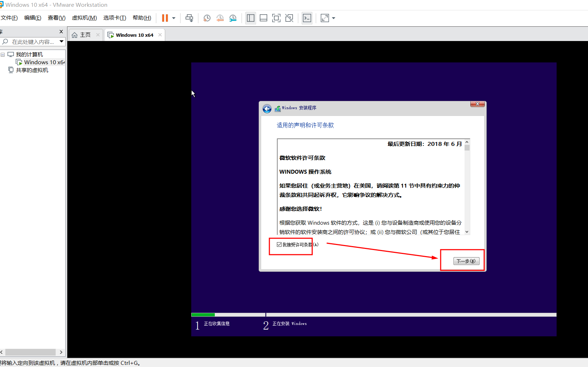Select 我的计算机 in the library tree

tap(29, 54)
